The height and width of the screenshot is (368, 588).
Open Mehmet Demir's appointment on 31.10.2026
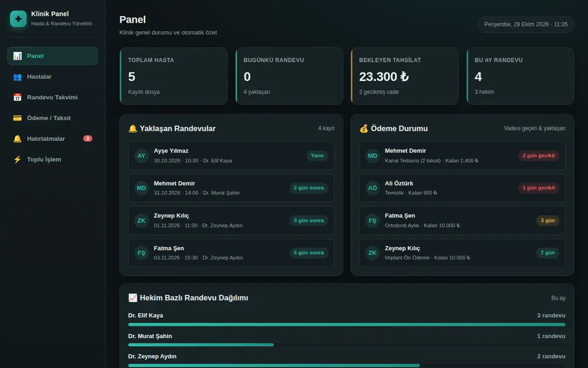pyautogui.click(x=231, y=188)
